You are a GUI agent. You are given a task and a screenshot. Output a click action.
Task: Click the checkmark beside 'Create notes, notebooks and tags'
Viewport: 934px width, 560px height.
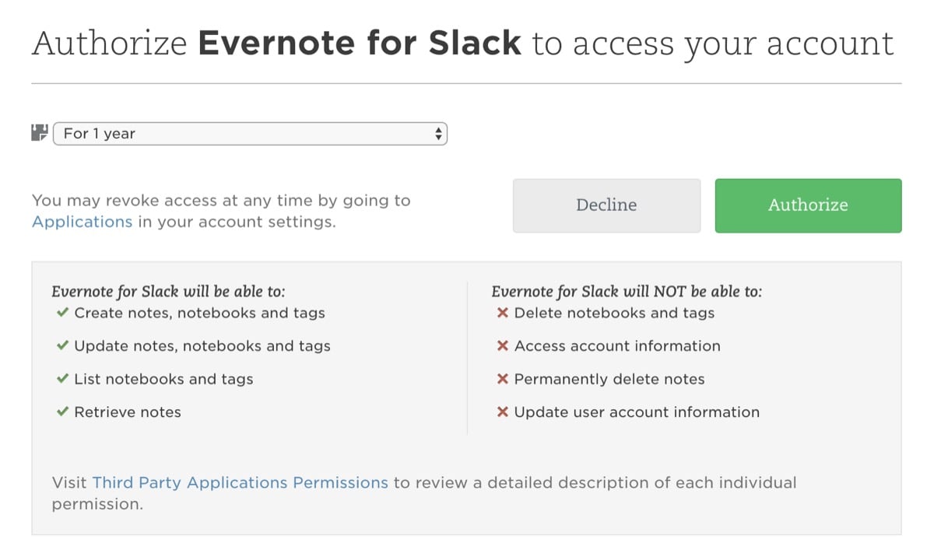click(x=62, y=313)
